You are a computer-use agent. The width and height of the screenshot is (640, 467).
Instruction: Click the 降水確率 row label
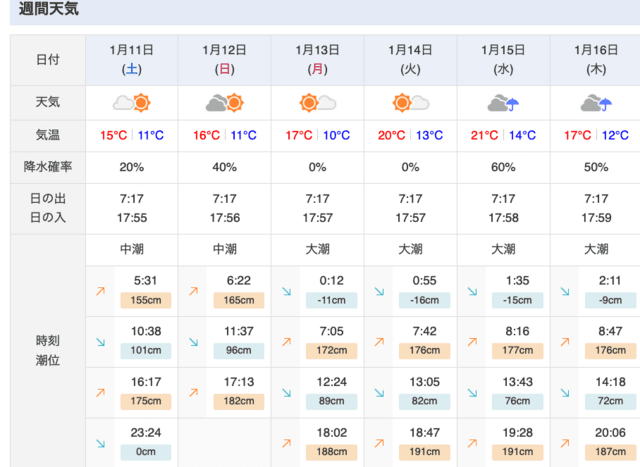[x=47, y=167]
